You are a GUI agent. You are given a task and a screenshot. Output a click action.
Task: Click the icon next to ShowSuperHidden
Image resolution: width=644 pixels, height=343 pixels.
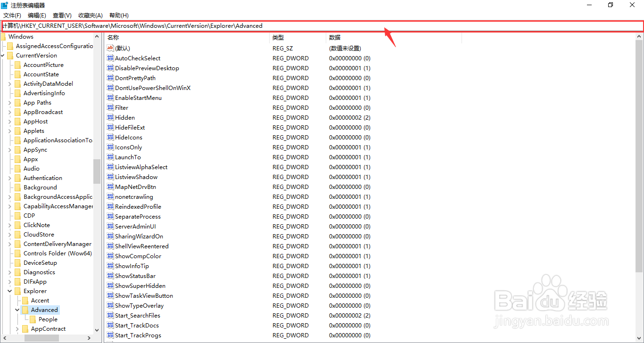[110, 286]
